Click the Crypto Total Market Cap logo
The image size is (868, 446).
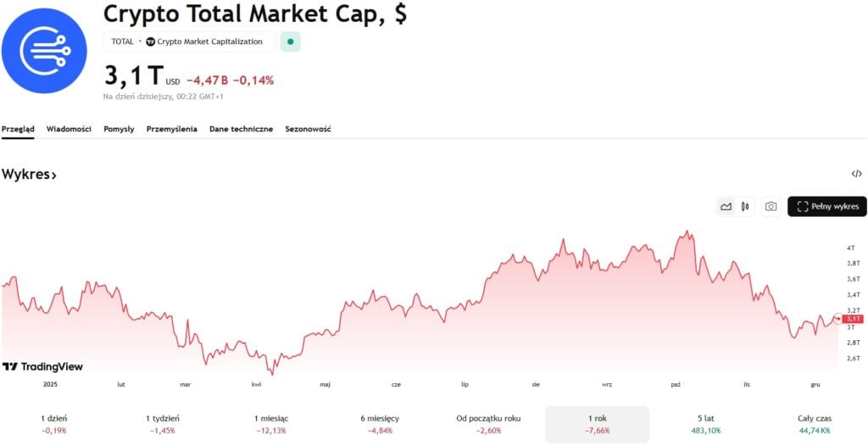click(x=44, y=51)
